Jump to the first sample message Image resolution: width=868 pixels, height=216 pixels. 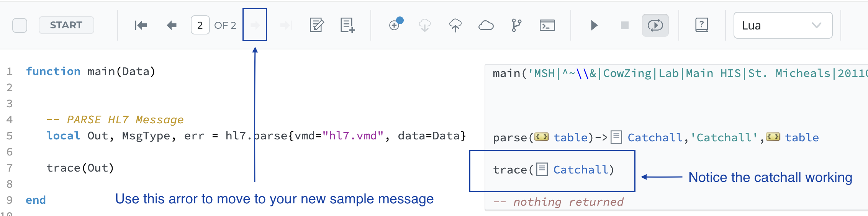click(141, 25)
